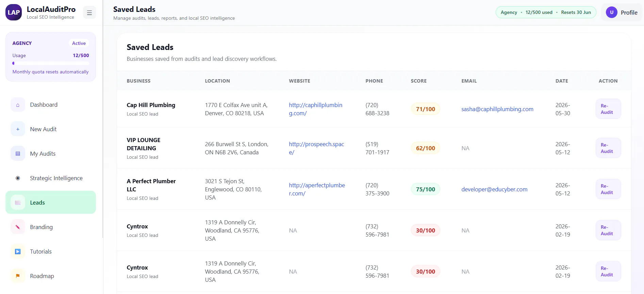Click the Branding brush icon
The width and height of the screenshot is (644, 294).
click(x=18, y=227)
